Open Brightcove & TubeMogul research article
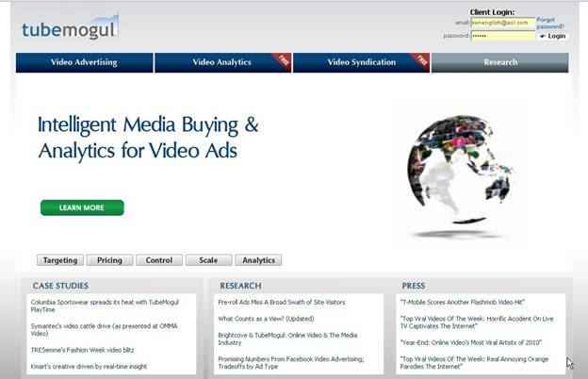588x379 pixels. click(x=287, y=338)
